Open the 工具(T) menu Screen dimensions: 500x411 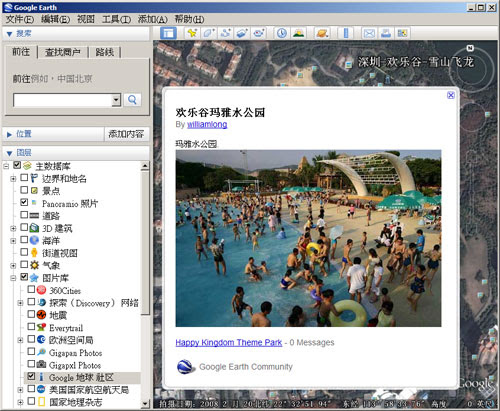tap(116, 19)
